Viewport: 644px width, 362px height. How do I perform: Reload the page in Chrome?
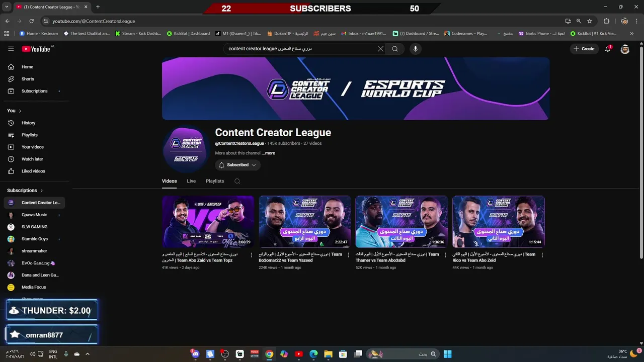(31, 21)
